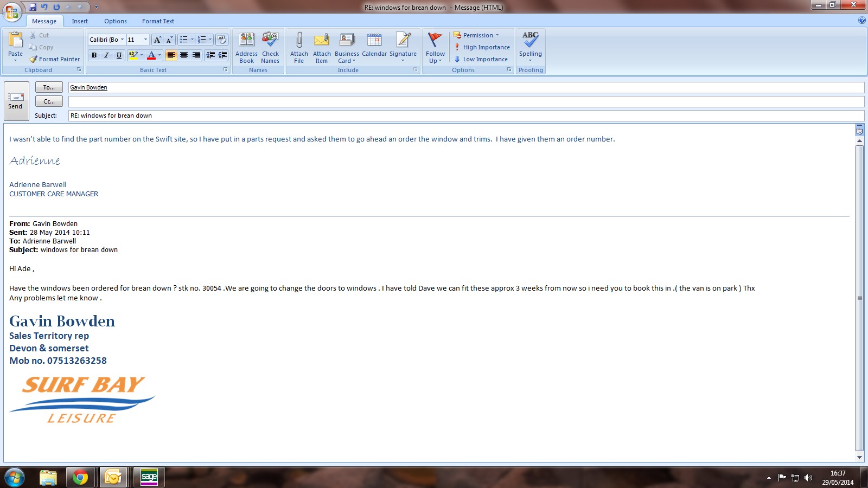Open the Format Text tab
This screenshot has height=488, width=868.
[x=158, y=21]
